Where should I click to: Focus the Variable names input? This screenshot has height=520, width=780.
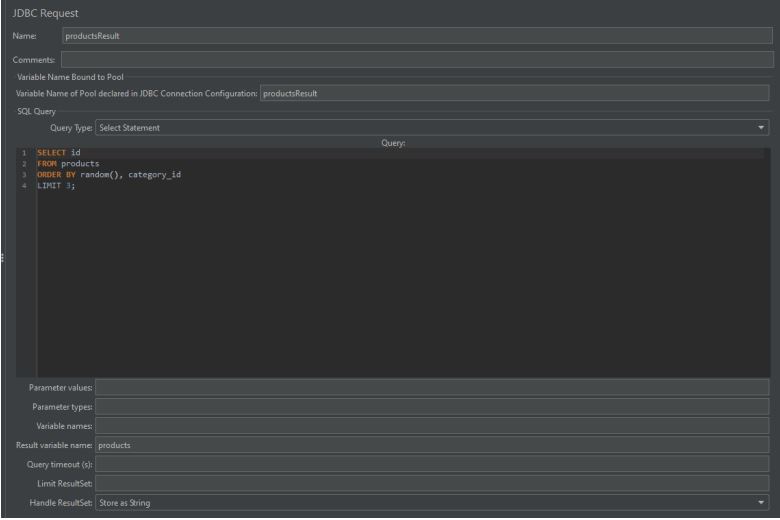[x=430, y=425]
